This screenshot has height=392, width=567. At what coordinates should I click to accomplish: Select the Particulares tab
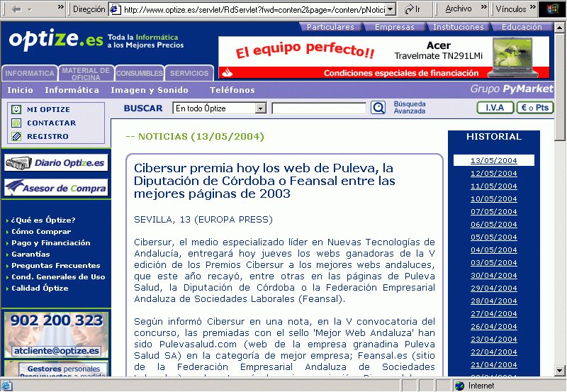(330, 27)
